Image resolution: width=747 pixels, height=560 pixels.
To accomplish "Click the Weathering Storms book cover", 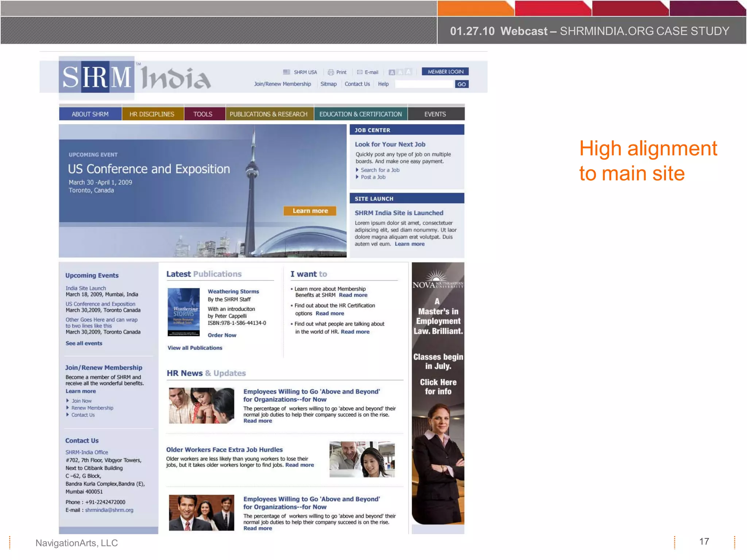I will 183,312.
